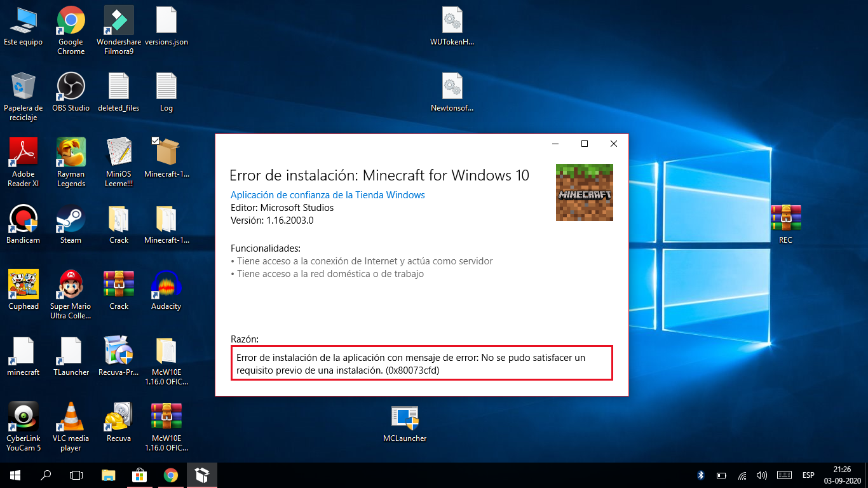
Task: Select the blank minecraft file icon
Action: pyautogui.click(x=23, y=357)
